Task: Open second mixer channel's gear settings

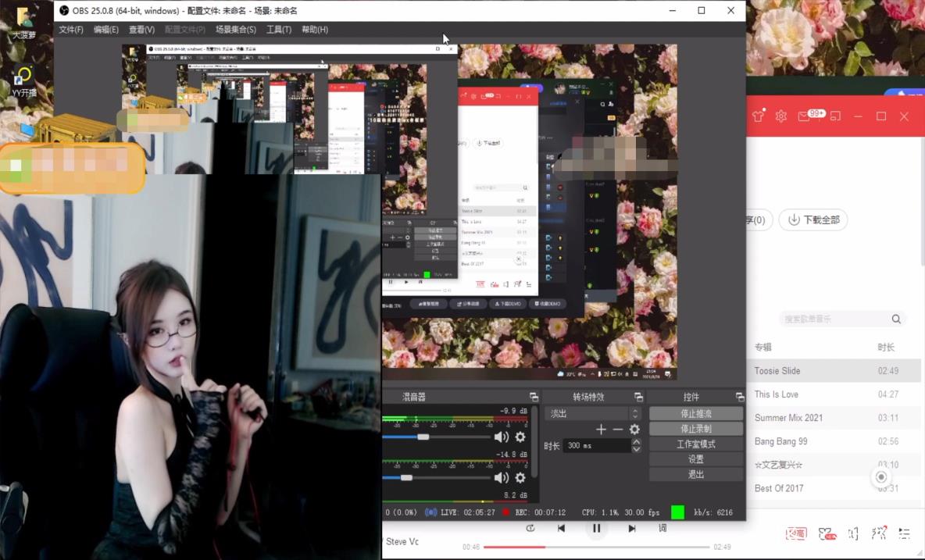Action: pos(520,477)
